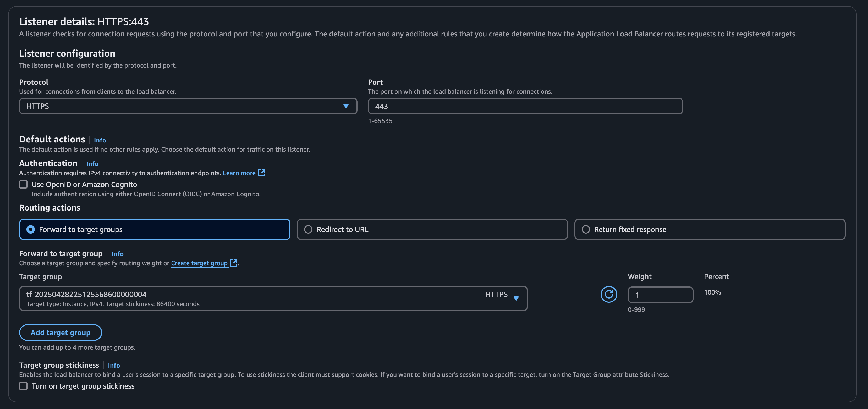Click arrow icon in target group selector

[516, 299]
